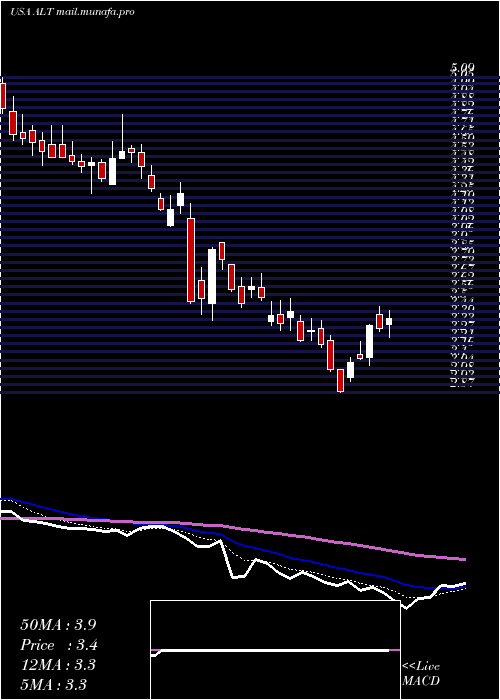Screen dimensions: 500x700
Task: Click the '50MA : 3.9' label
Action: (58, 625)
